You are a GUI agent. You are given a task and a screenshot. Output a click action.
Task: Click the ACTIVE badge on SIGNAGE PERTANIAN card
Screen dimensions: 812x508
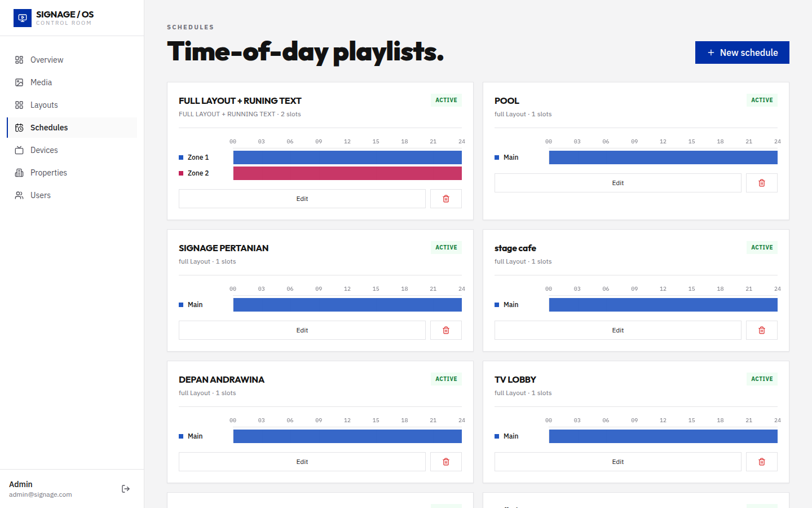pyautogui.click(x=446, y=247)
